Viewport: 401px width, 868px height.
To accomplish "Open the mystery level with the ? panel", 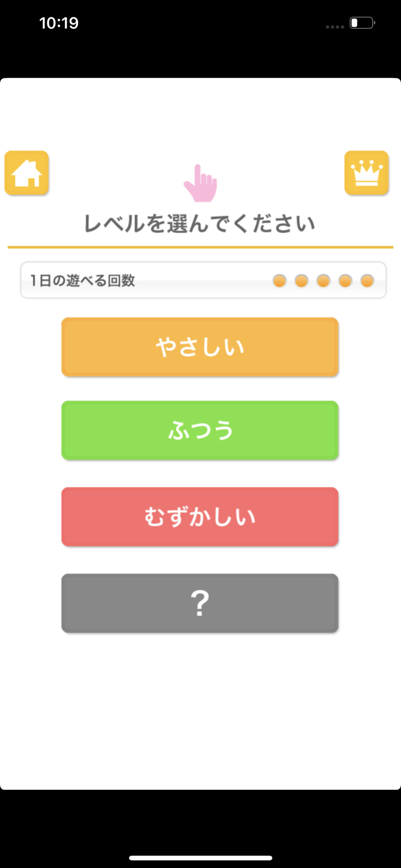I will (200, 602).
